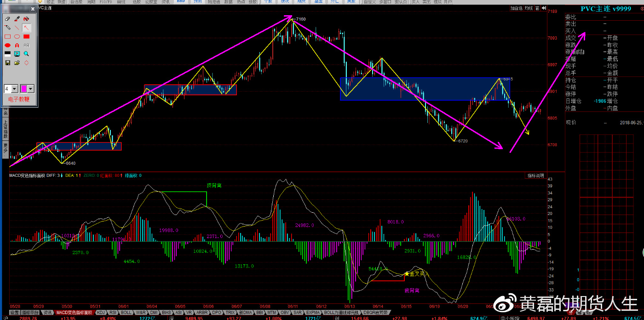Switch to the VR indicator tab

[x=189, y=313]
